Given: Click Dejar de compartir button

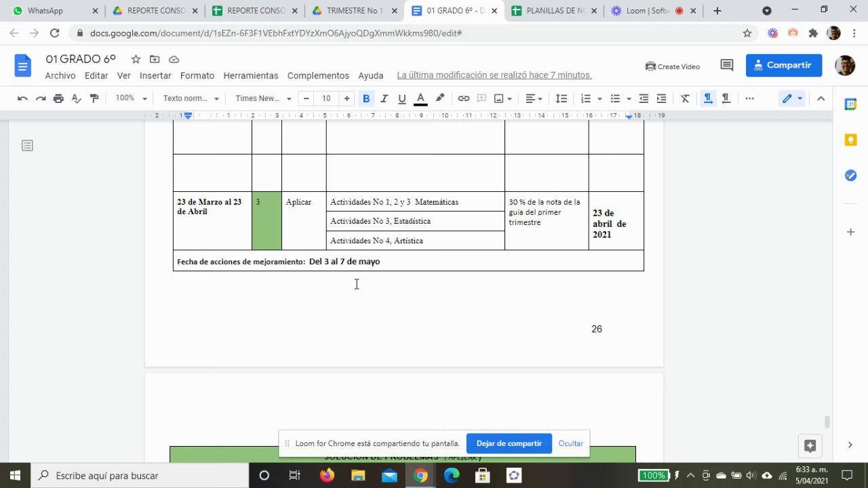Looking at the screenshot, I should pyautogui.click(x=509, y=443).
